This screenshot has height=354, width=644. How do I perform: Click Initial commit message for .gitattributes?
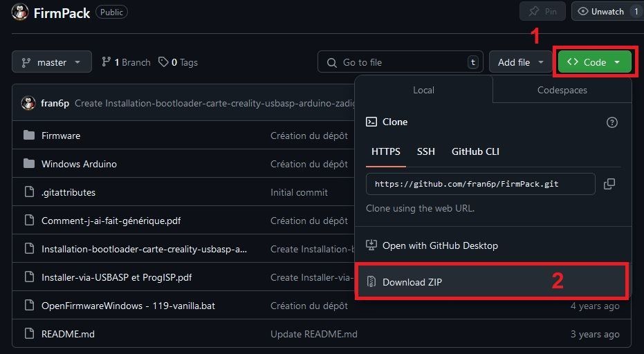coord(299,192)
